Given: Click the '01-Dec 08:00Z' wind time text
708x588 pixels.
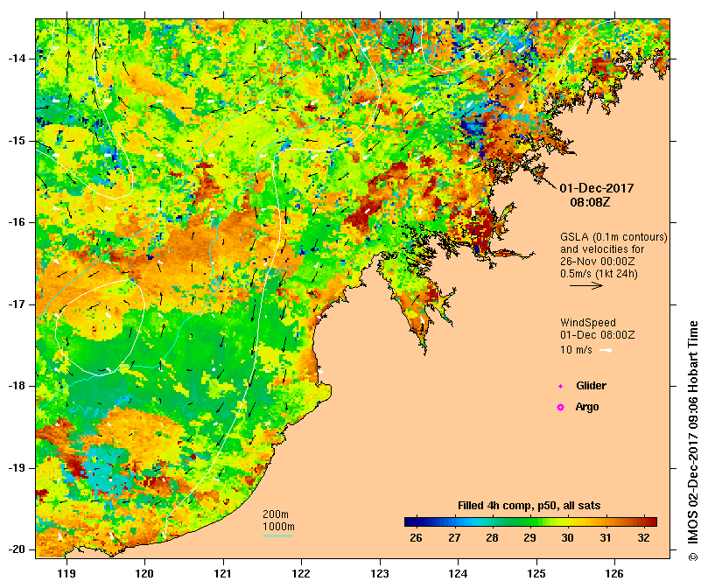Looking at the screenshot, I should click(598, 335).
